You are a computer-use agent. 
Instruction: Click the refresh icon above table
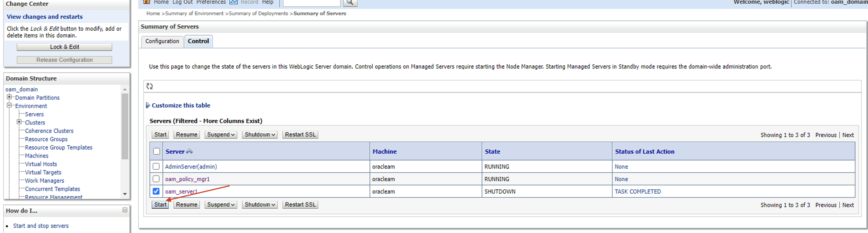150,86
